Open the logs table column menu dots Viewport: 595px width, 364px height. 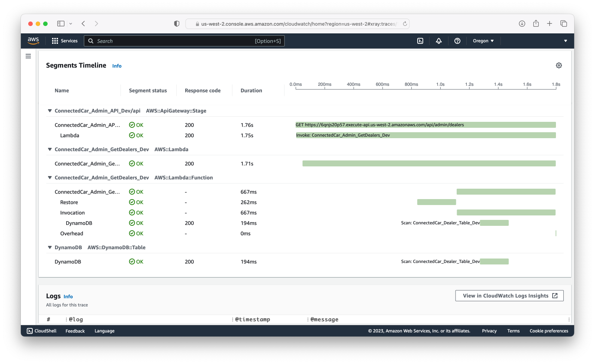(569, 319)
